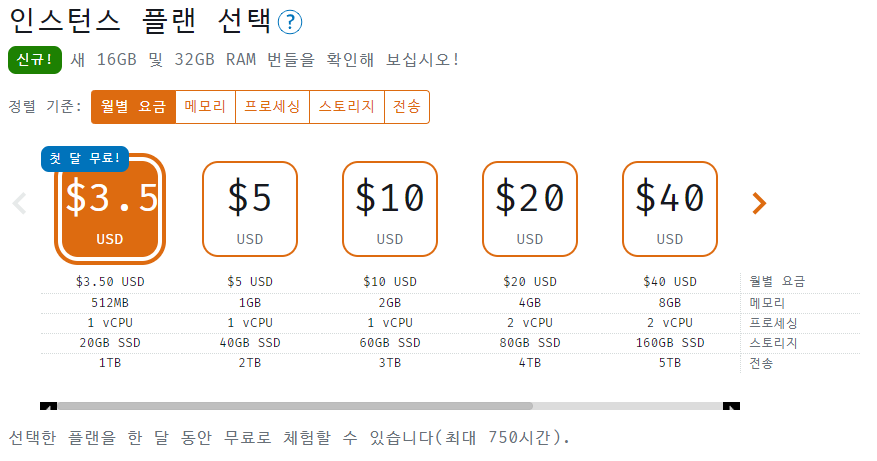Click the scrollbar's left arrow button
The image size is (877, 461).
pyautogui.click(x=48, y=406)
